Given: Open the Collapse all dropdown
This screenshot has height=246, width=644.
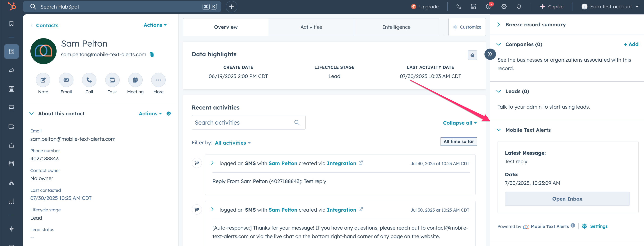Looking at the screenshot, I should 459,123.
